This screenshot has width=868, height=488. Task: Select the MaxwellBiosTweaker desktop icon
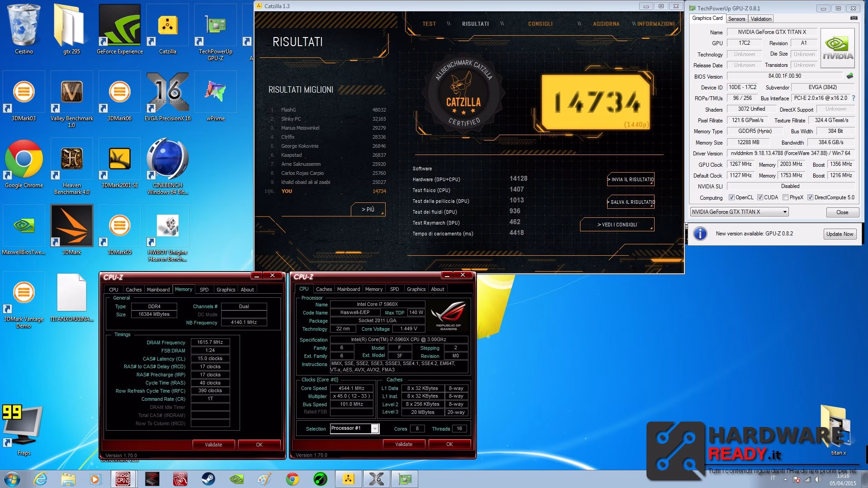pyautogui.click(x=24, y=230)
